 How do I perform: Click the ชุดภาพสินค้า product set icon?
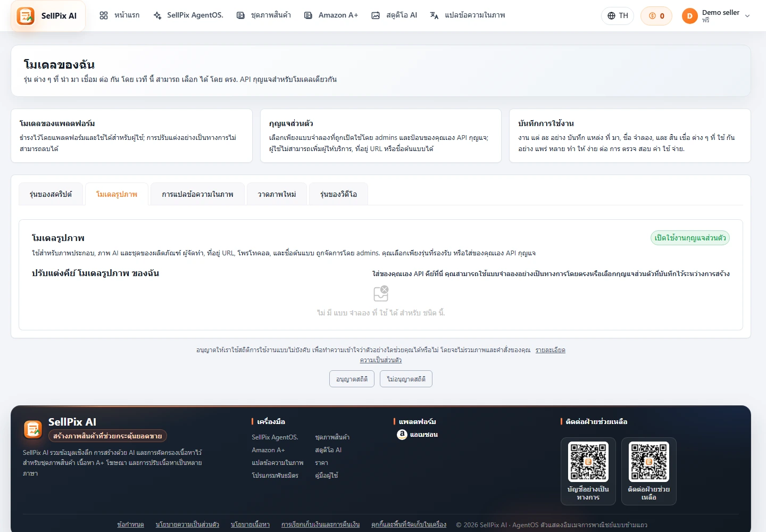(x=241, y=15)
